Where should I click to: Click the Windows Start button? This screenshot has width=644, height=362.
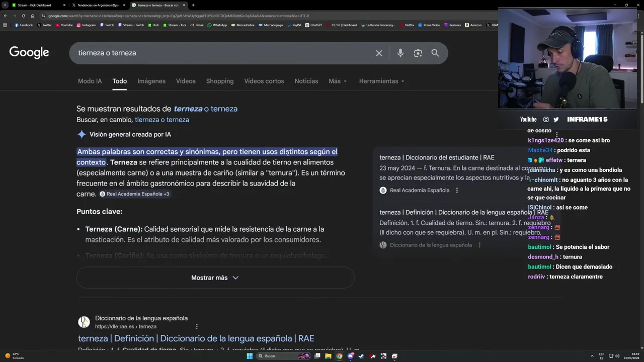coord(250,356)
